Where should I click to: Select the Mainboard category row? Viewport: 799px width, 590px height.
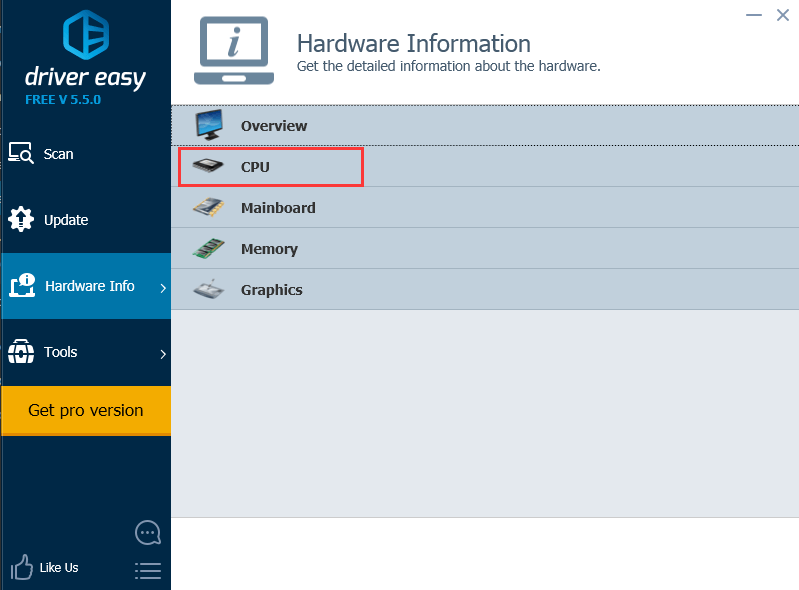pyautogui.click(x=485, y=207)
